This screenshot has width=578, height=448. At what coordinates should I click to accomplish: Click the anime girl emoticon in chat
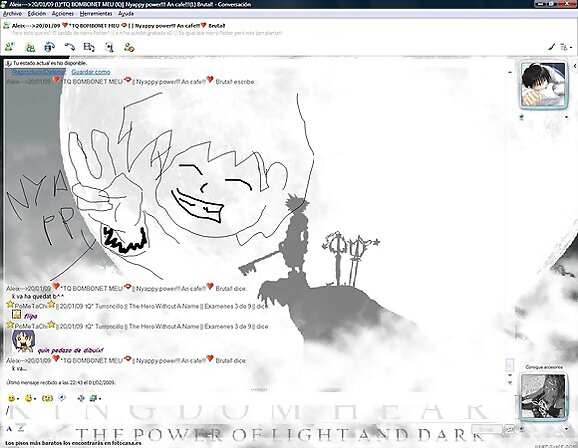click(24, 341)
